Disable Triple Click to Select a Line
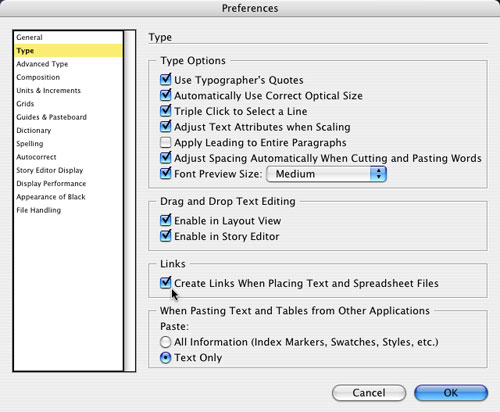The height and width of the screenshot is (412, 500). pyautogui.click(x=165, y=111)
